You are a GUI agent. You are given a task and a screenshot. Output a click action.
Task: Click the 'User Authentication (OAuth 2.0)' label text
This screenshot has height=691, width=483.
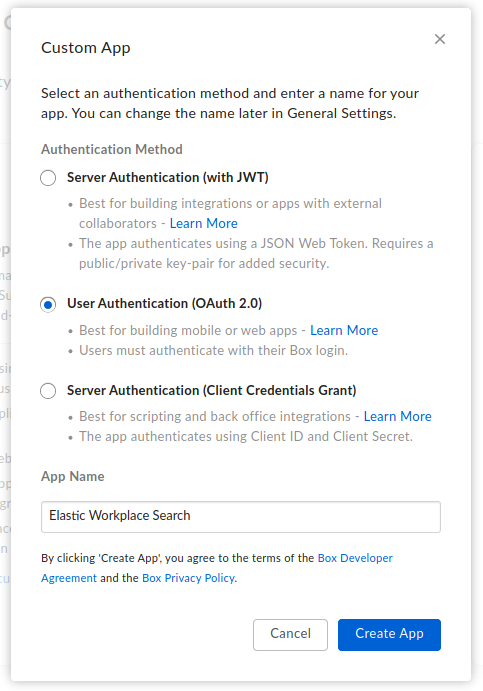pyautogui.click(x=164, y=304)
